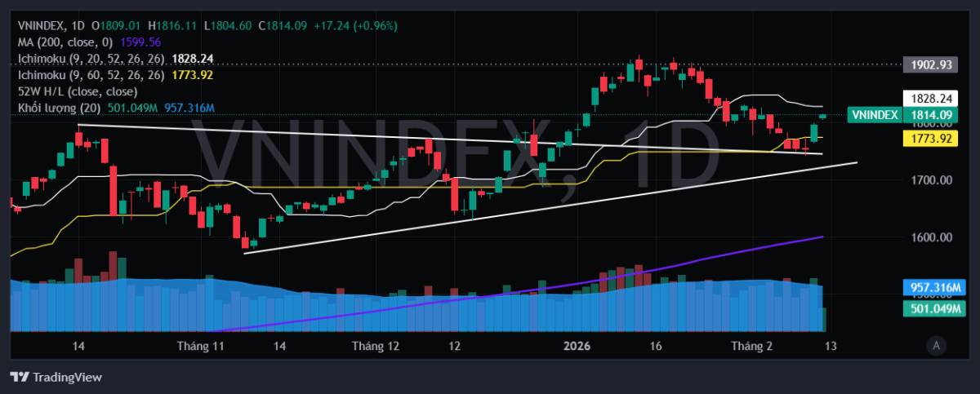Viewport: 980px width, 394px height.
Task: Click the 13 date label on time axis
Action: [x=830, y=347]
